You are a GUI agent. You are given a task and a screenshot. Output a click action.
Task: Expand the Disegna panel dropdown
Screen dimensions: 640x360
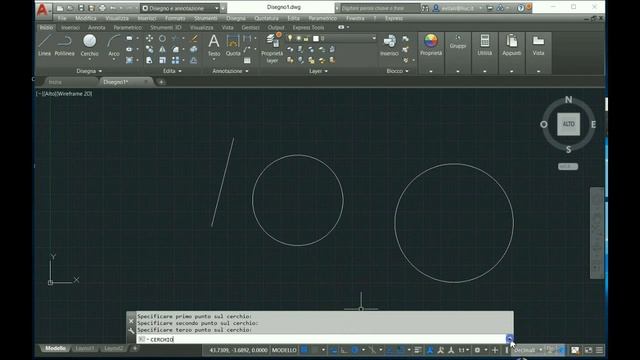click(x=89, y=71)
